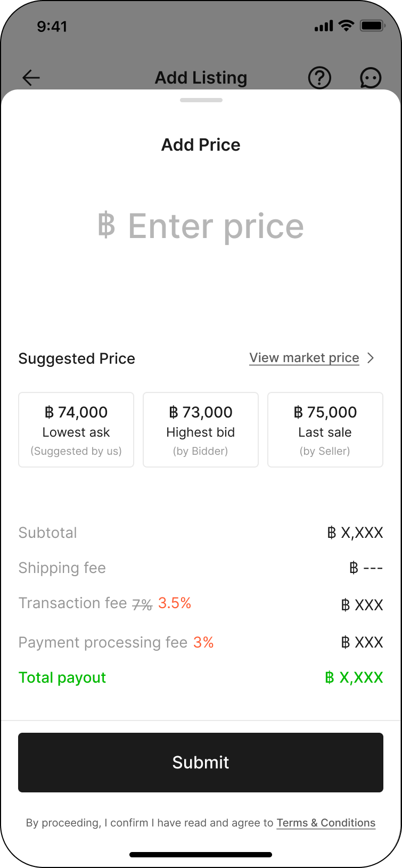
Task: Tap the baht symbol beside Enter price
Action: 106,225
